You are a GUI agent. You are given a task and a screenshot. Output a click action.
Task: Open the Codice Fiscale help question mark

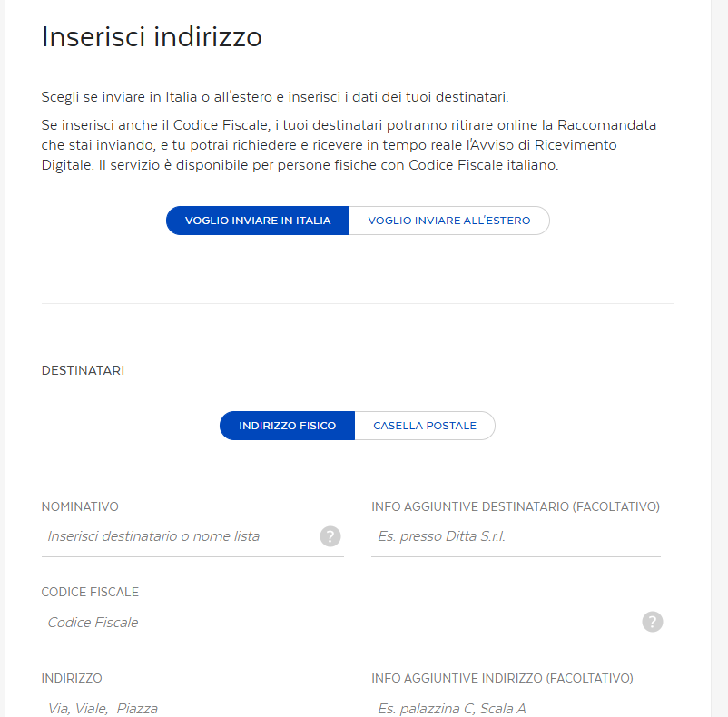(x=653, y=622)
